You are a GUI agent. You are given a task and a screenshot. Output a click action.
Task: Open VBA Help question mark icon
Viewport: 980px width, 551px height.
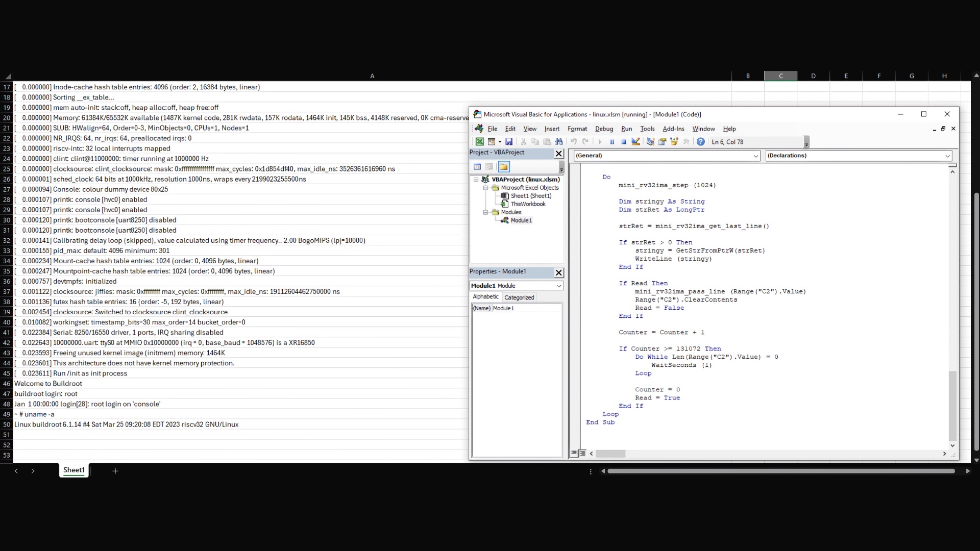pyautogui.click(x=701, y=142)
